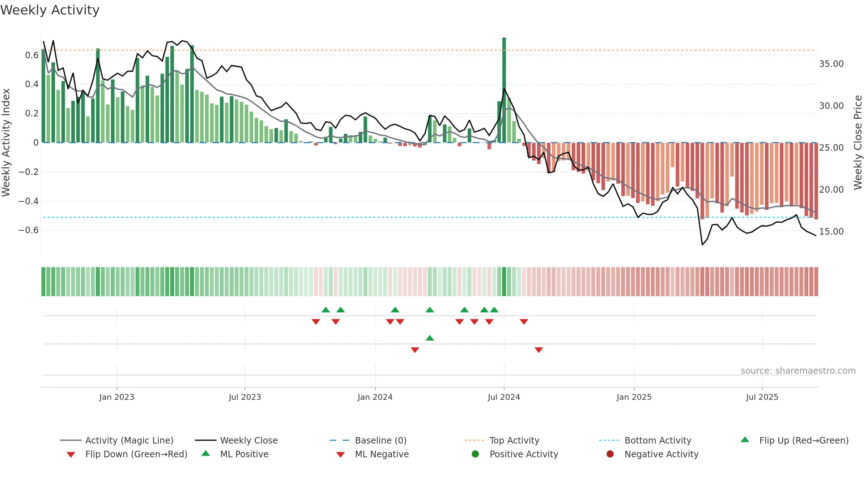Click the darkest green heatmap strip cell near Jul 2024
The image size is (868, 488).
coord(504,282)
